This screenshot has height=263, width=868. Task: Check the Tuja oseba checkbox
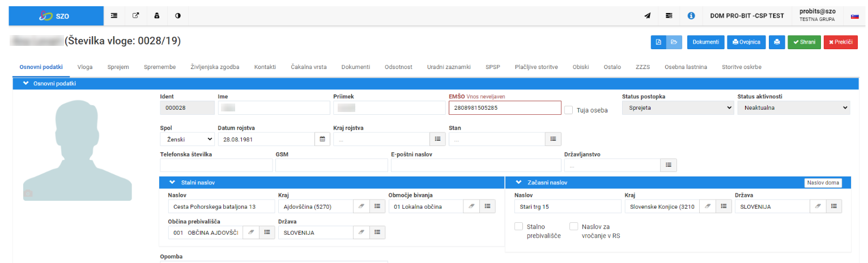(569, 110)
